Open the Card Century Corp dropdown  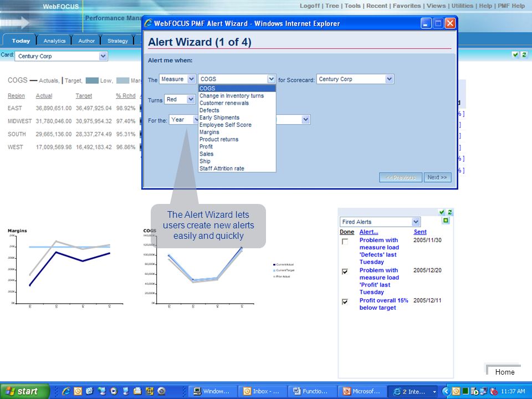[x=62, y=56]
